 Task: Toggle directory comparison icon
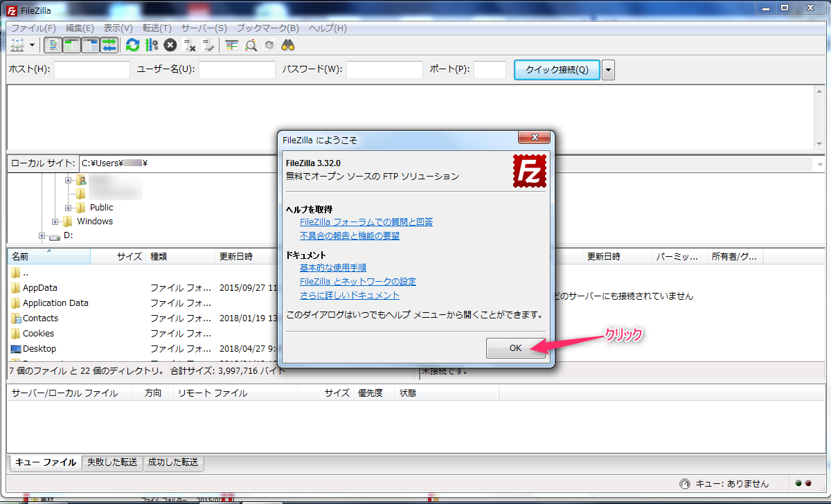[x=251, y=46]
